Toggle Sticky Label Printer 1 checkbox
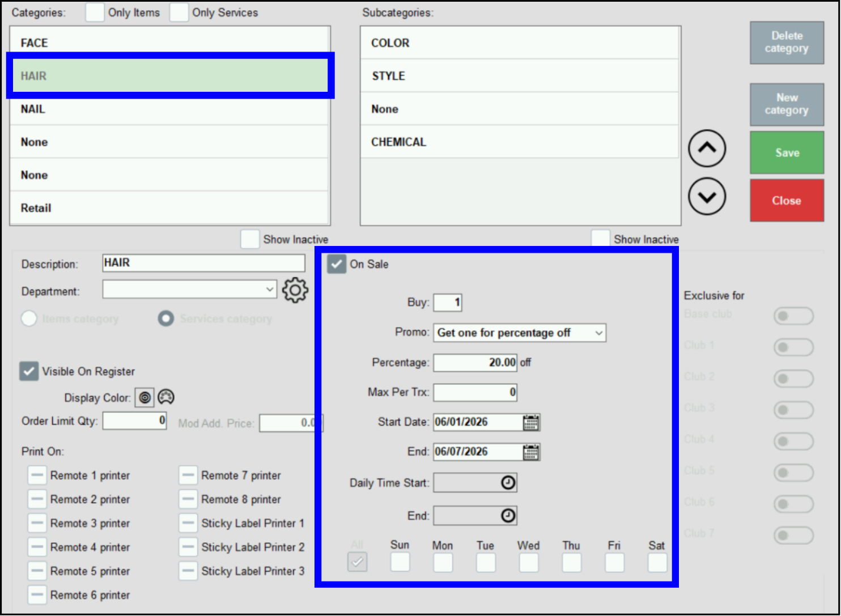This screenshot has width=841, height=616. tap(188, 523)
